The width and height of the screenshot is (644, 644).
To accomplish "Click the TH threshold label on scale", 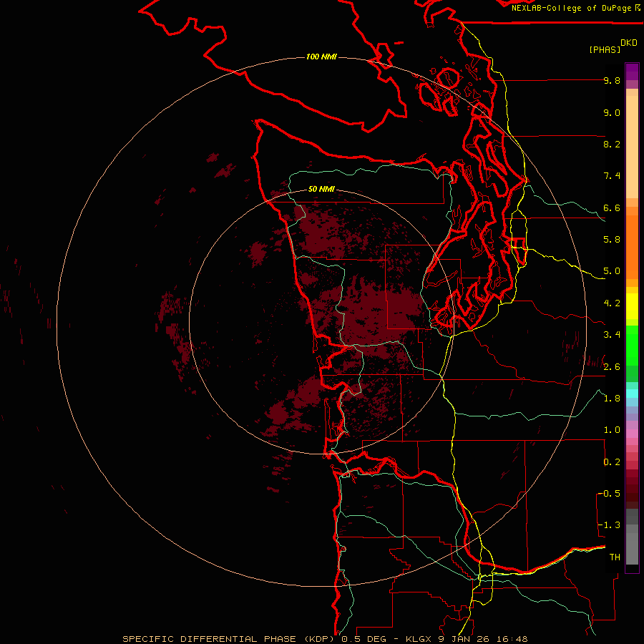I will point(615,557).
